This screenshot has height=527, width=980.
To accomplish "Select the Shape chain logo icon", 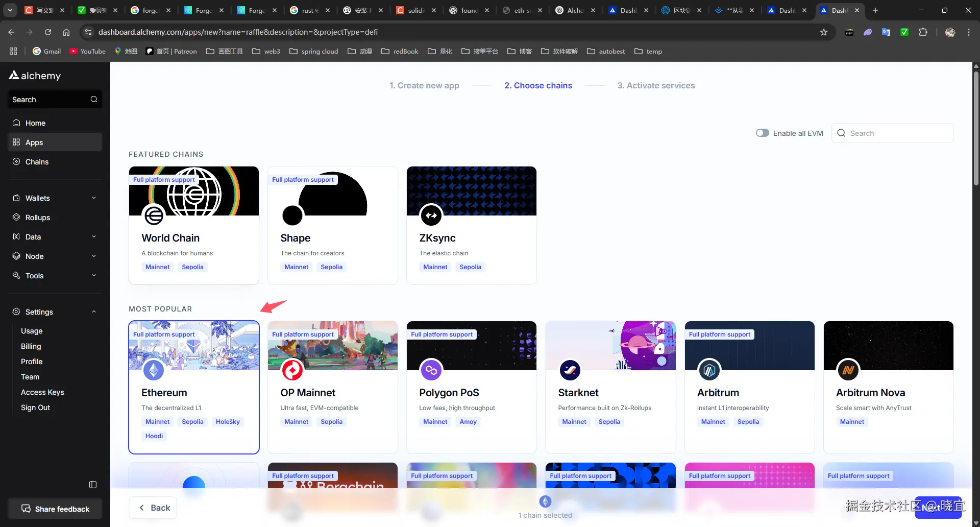I will 292,215.
